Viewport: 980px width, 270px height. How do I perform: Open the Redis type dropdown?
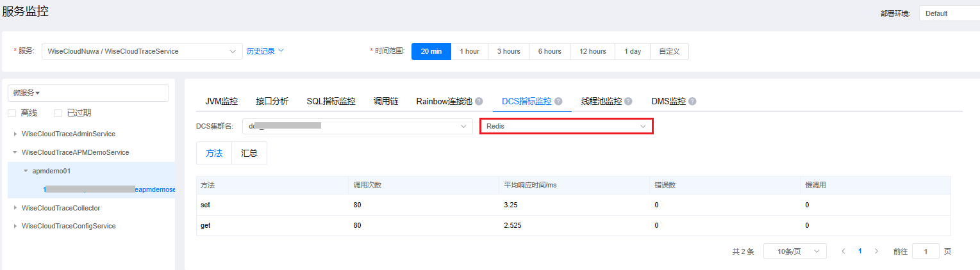[x=566, y=127]
